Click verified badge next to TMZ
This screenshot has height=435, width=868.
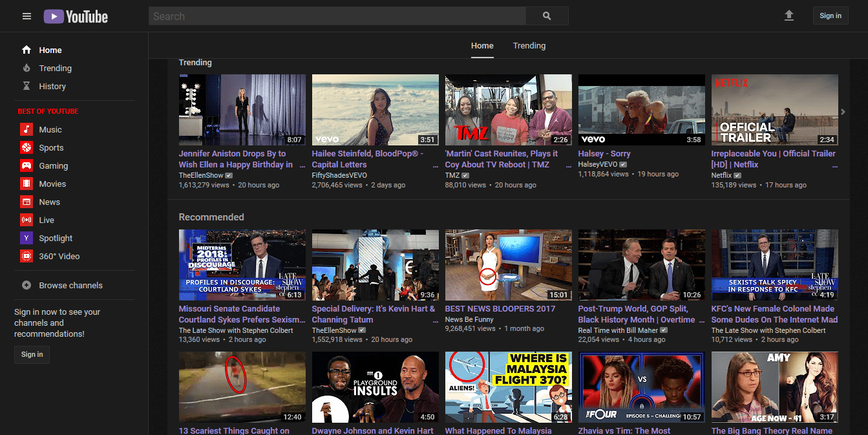click(465, 175)
